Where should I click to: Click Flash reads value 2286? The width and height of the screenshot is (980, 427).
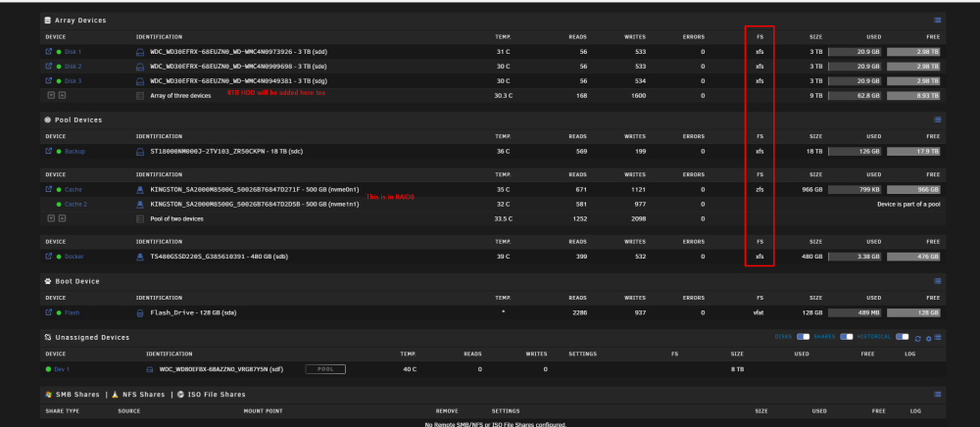tap(579, 312)
